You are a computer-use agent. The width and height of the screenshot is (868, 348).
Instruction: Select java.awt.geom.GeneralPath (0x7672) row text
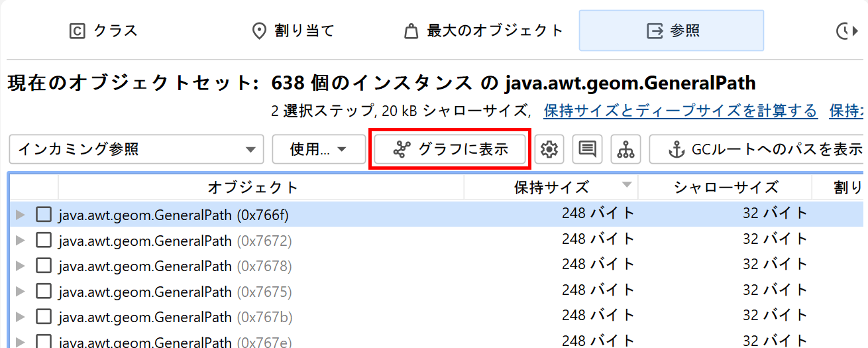175,241
